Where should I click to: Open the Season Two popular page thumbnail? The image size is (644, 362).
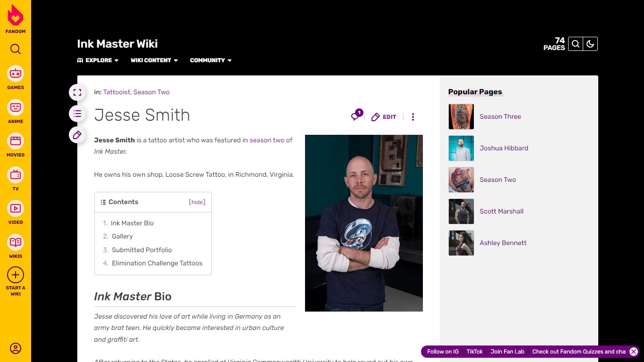tap(461, 180)
